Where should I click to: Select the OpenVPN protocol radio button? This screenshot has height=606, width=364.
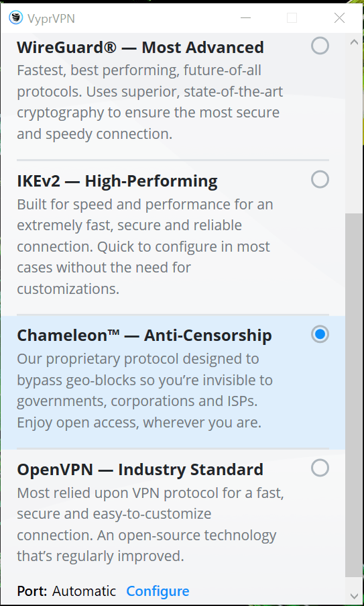tap(320, 468)
